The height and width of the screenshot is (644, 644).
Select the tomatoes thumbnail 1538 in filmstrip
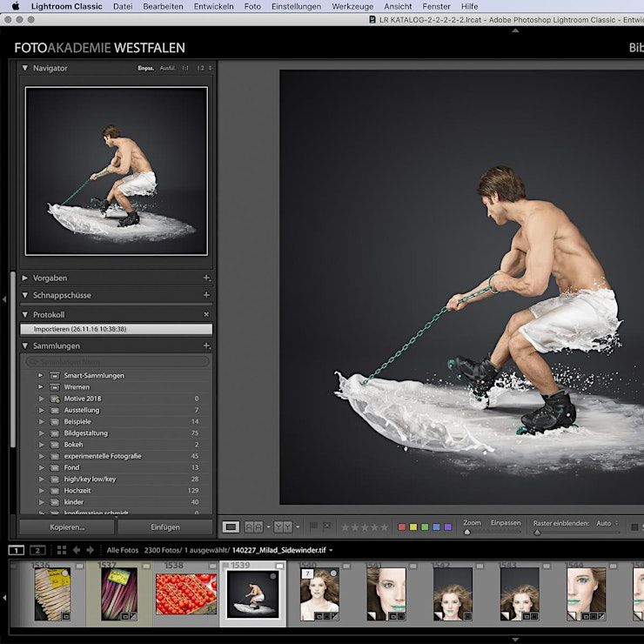185,595
